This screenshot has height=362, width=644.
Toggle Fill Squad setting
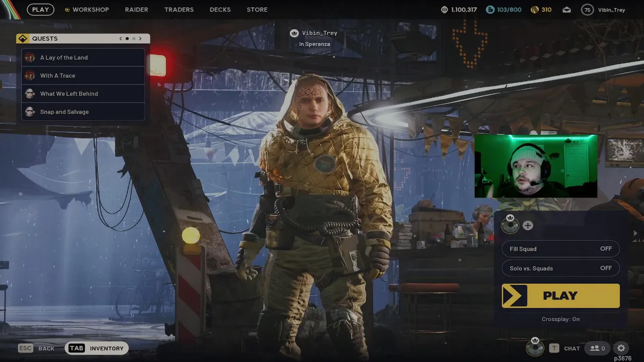pyautogui.click(x=560, y=249)
